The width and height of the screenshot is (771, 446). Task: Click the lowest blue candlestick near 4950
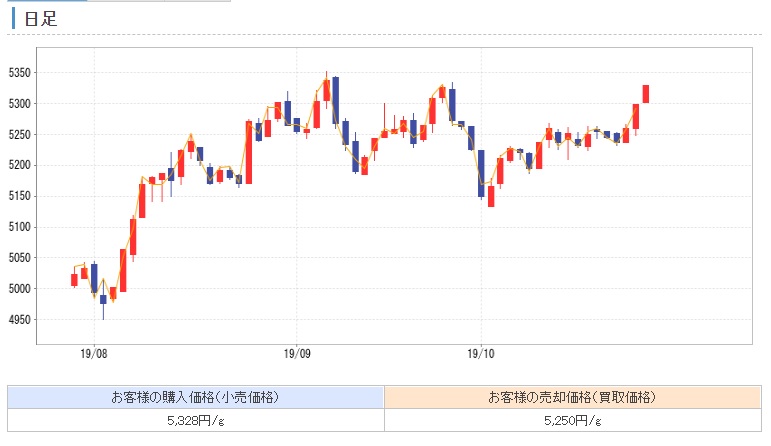click(x=103, y=301)
